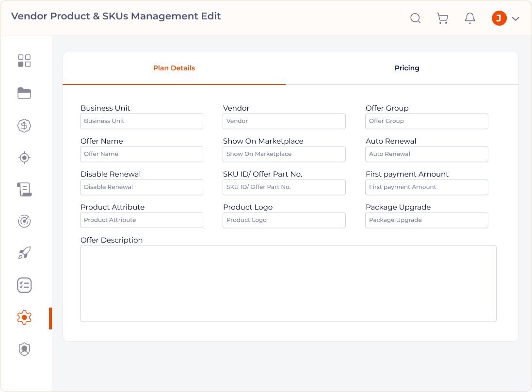Click the 'Offer Description' label

pos(111,240)
